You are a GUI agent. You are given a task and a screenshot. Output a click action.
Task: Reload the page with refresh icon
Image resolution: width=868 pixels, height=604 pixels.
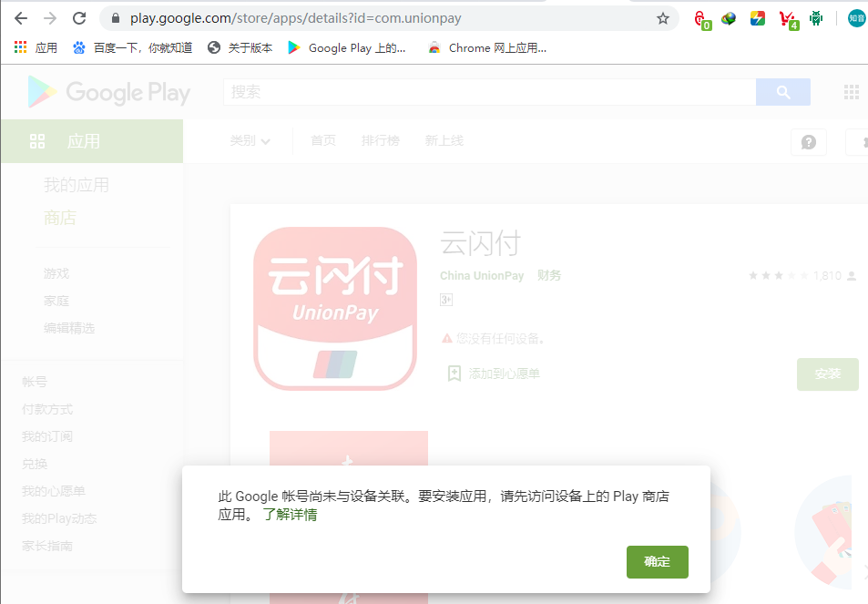79,18
